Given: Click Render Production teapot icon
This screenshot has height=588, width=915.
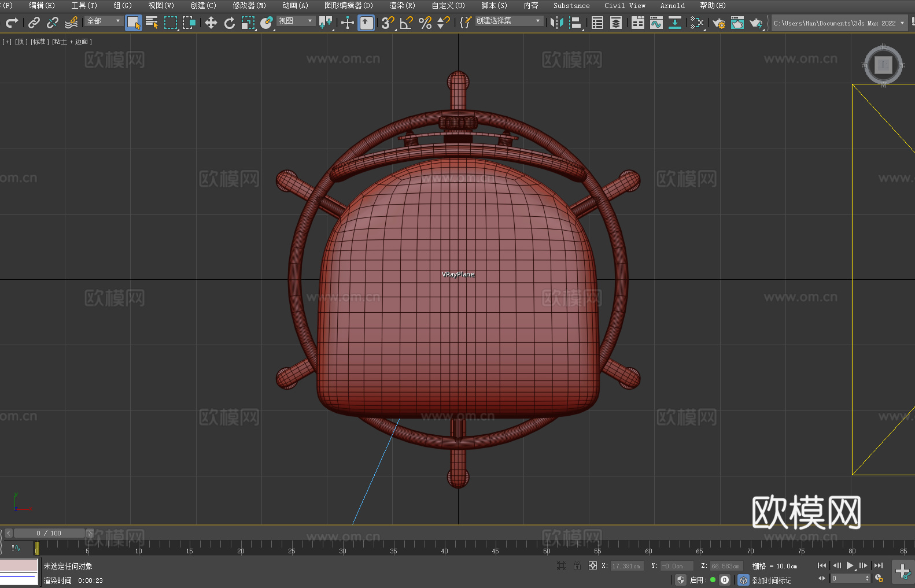Looking at the screenshot, I should click(x=756, y=23).
